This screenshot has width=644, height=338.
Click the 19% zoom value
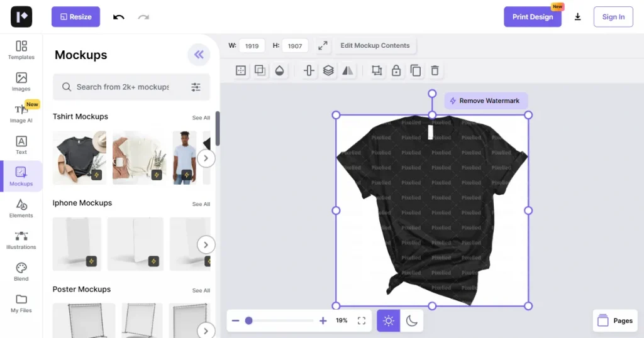[341, 321]
